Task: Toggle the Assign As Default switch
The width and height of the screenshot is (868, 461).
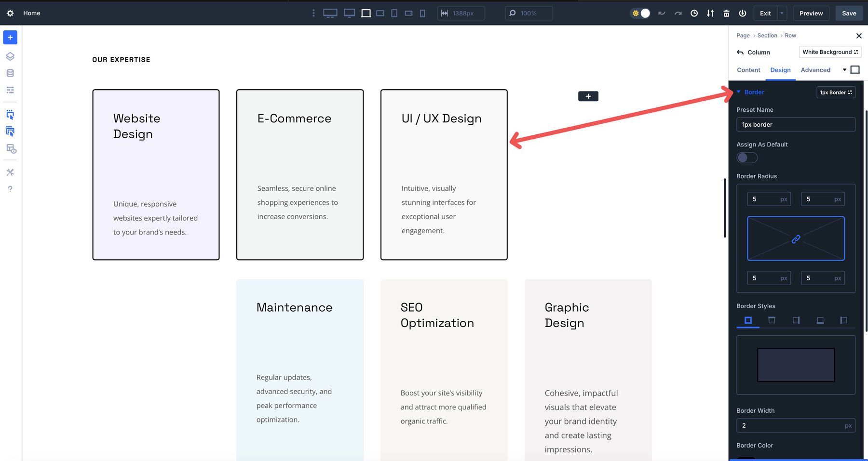Action: coord(746,158)
